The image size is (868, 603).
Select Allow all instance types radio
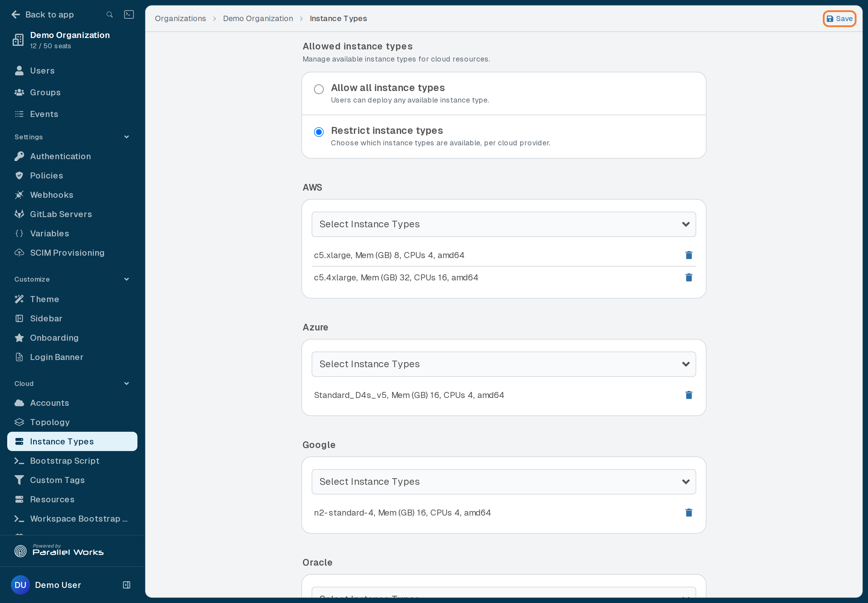coord(319,89)
